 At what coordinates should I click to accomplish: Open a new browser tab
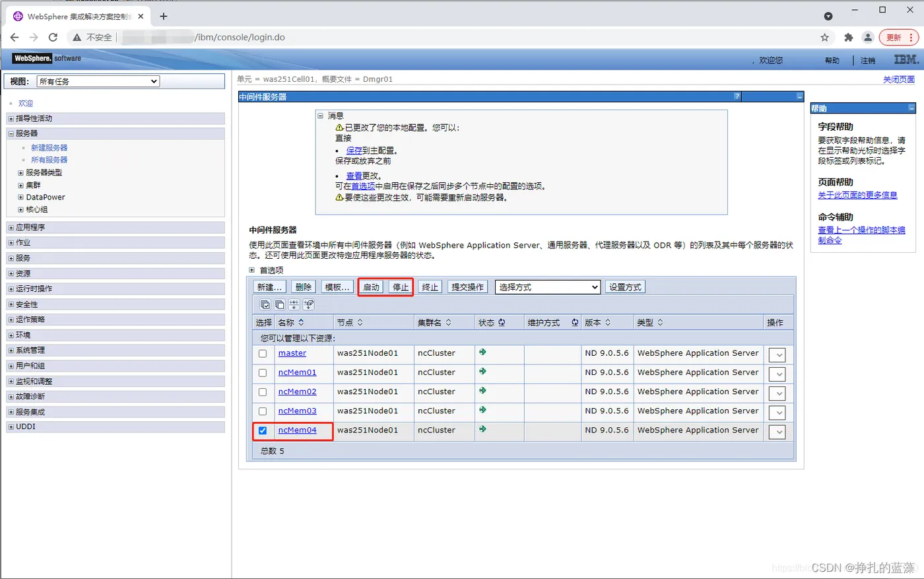click(164, 16)
